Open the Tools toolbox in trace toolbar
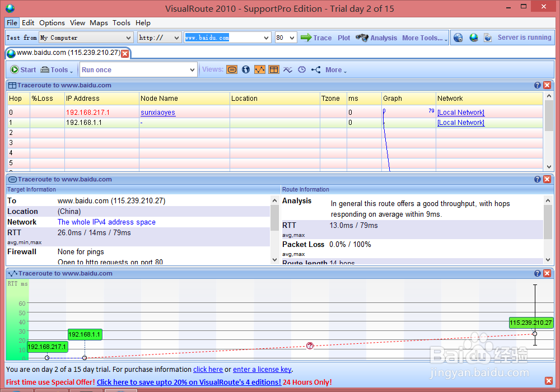This screenshot has width=560, height=392. [57, 69]
